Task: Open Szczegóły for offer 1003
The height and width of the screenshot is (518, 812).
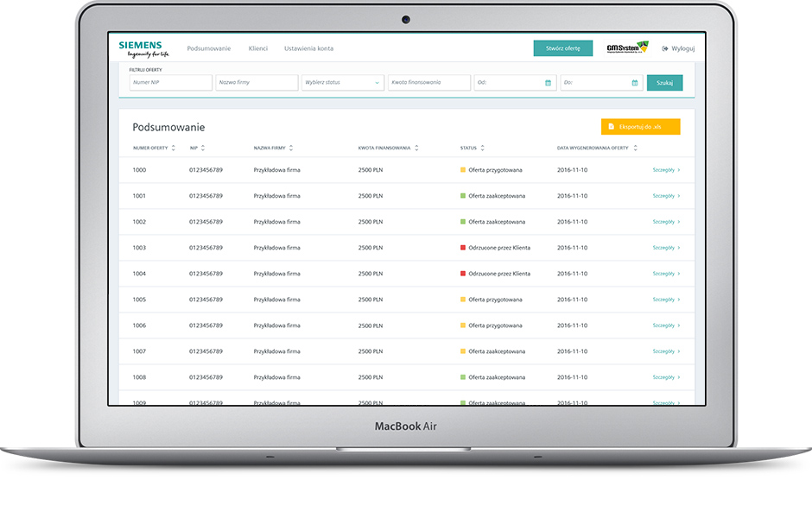Action: [x=666, y=248]
